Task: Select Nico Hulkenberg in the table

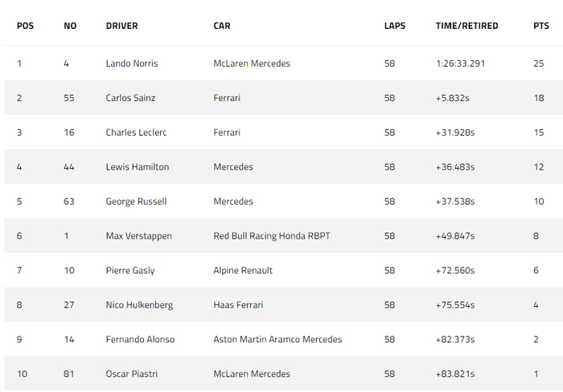Action: pyautogui.click(x=139, y=305)
